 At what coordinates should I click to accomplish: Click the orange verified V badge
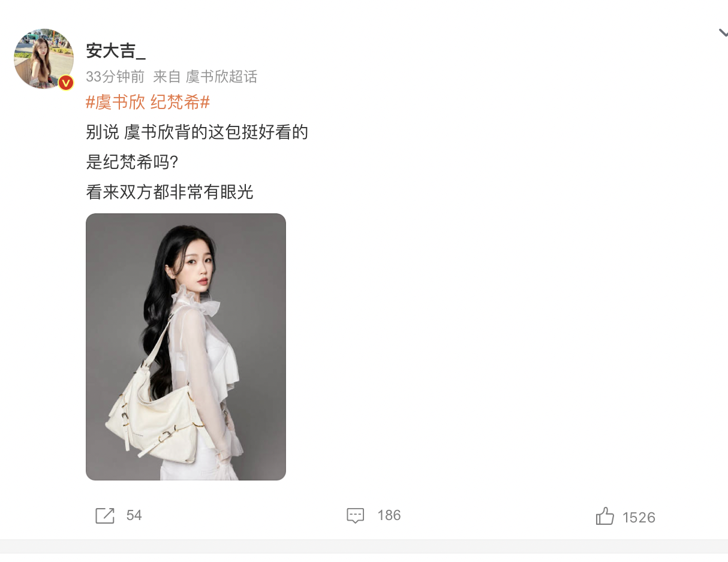[66, 83]
